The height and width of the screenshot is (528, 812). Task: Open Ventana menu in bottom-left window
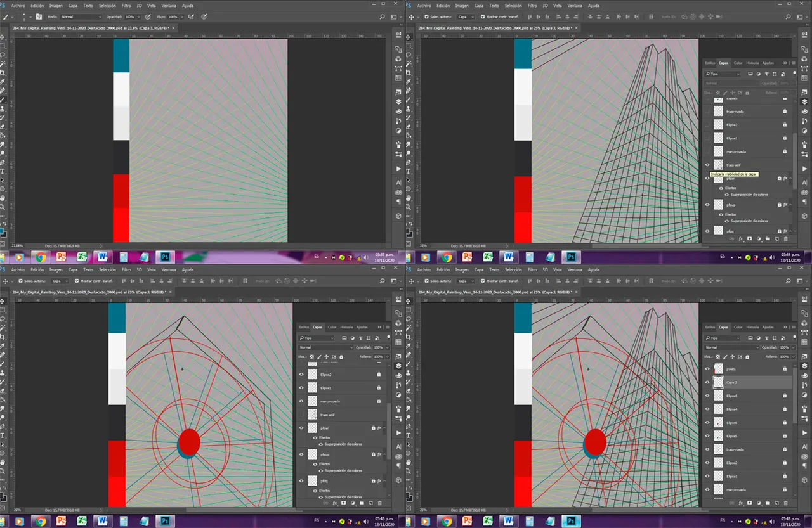pyautogui.click(x=169, y=270)
